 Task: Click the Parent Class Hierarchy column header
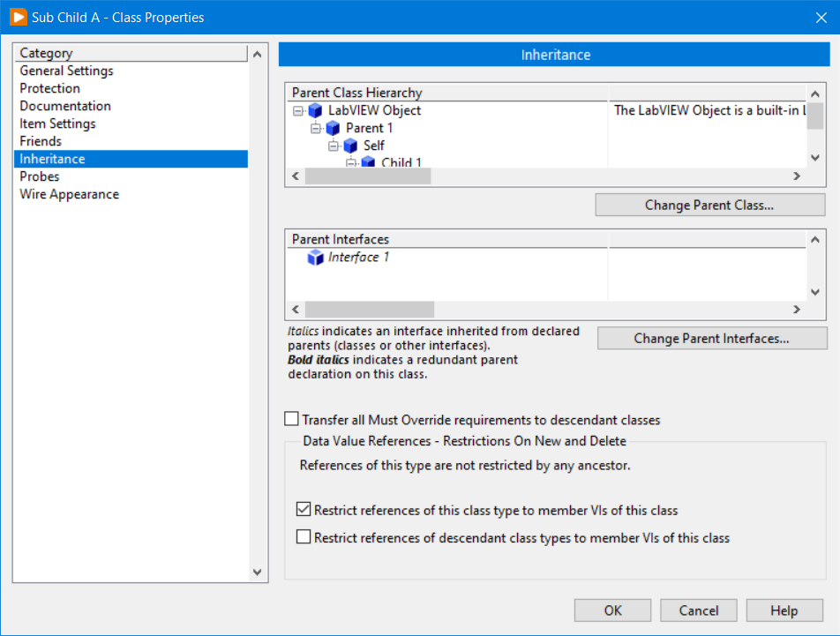(447, 93)
